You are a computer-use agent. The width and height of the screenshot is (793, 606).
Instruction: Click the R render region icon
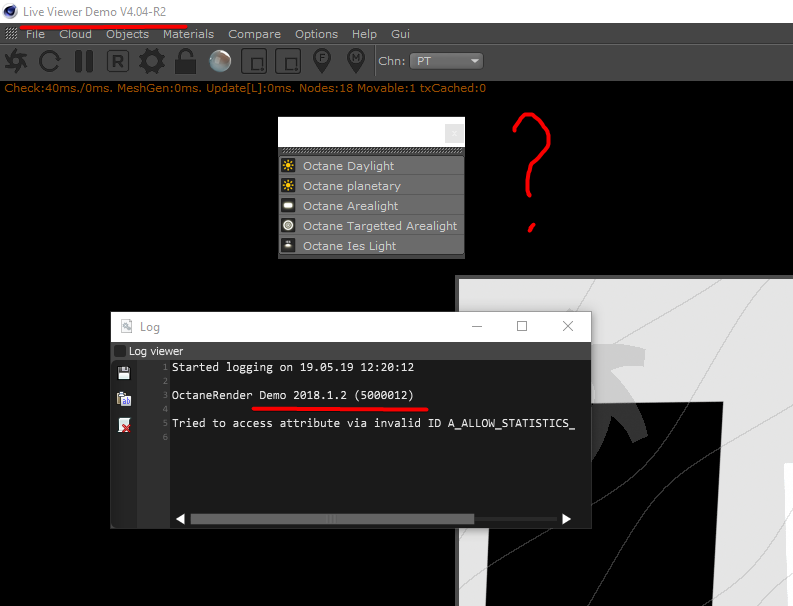[118, 61]
